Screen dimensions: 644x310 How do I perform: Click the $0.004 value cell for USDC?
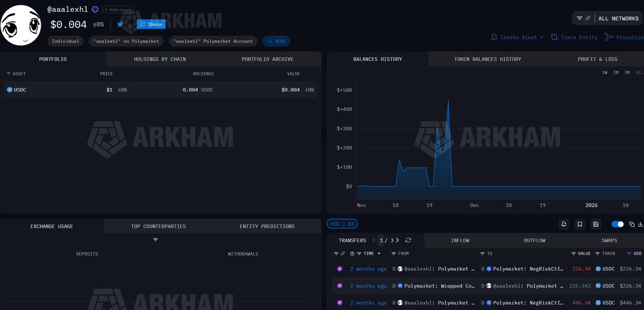click(x=290, y=90)
